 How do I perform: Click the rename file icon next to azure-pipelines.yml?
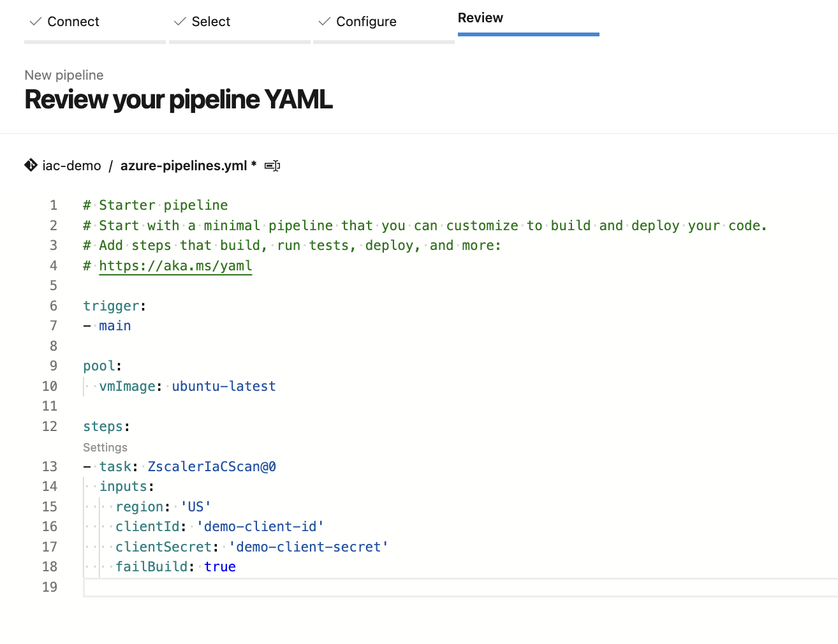272,166
